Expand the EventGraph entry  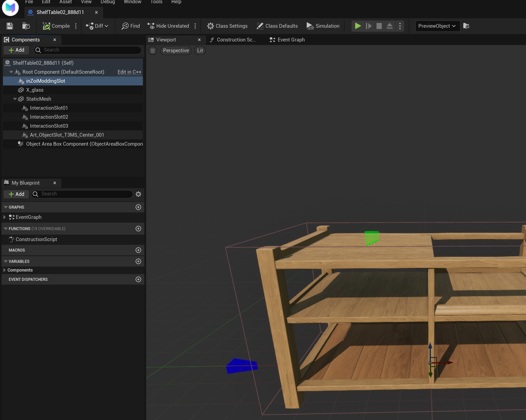4,217
